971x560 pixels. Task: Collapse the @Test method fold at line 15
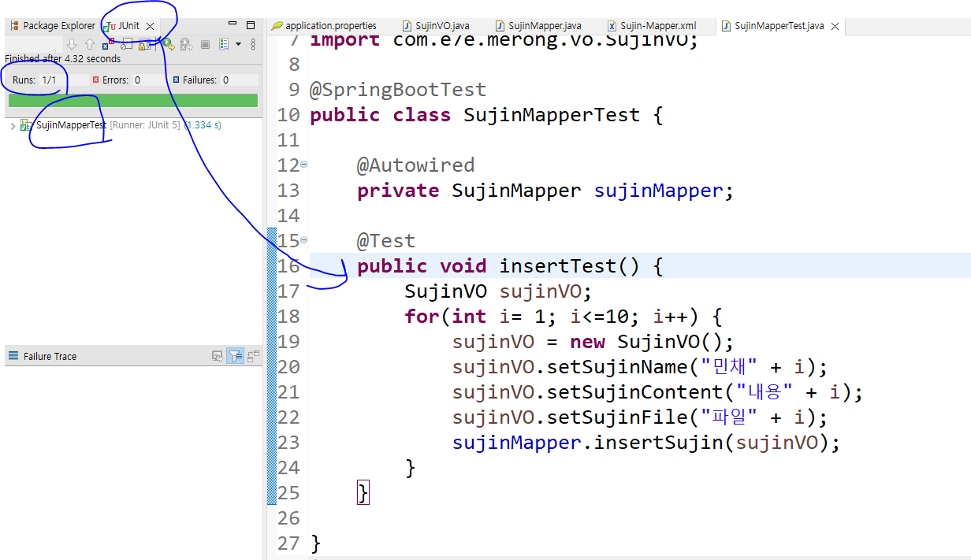pyautogui.click(x=304, y=241)
